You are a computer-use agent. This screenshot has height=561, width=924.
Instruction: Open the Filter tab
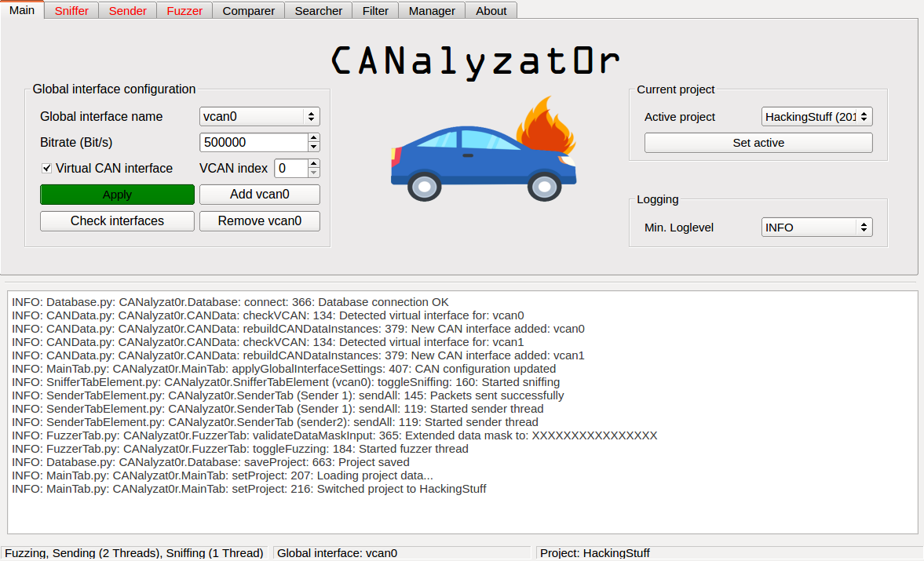pos(375,10)
